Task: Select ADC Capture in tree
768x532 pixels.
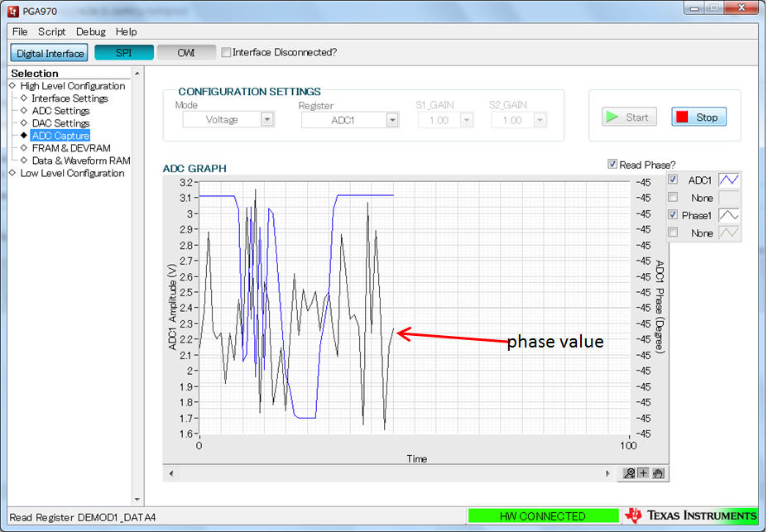Action: 60,136
